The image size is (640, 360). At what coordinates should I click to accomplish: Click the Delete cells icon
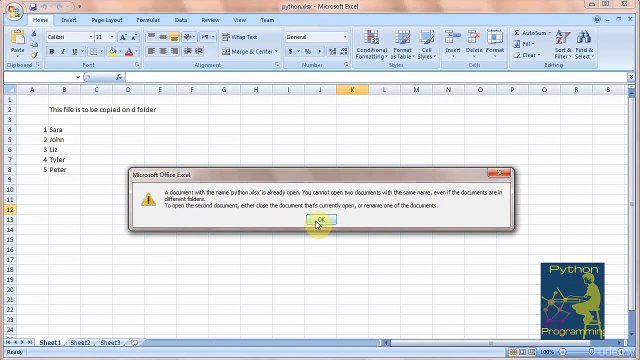point(474,38)
